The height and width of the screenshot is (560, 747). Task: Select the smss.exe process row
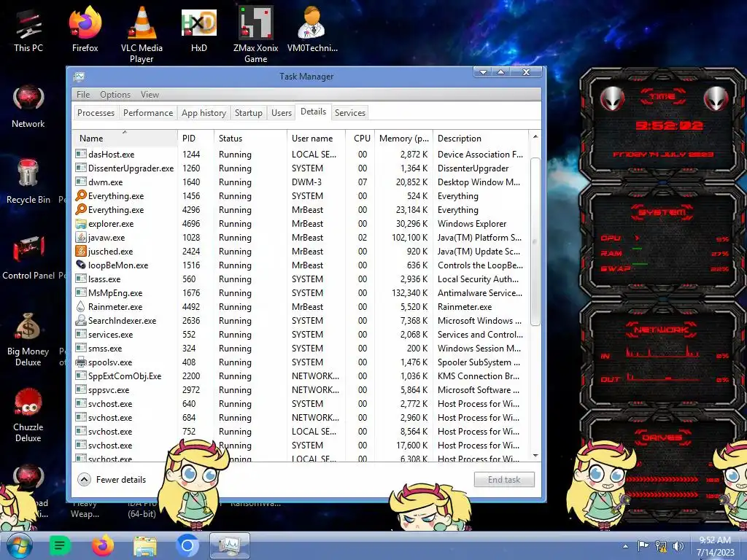coord(300,348)
